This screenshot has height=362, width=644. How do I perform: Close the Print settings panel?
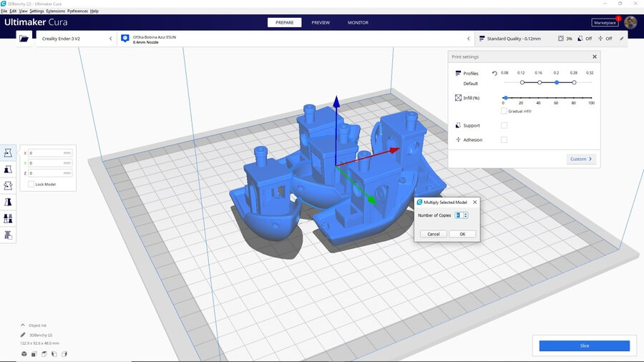tap(595, 57)
